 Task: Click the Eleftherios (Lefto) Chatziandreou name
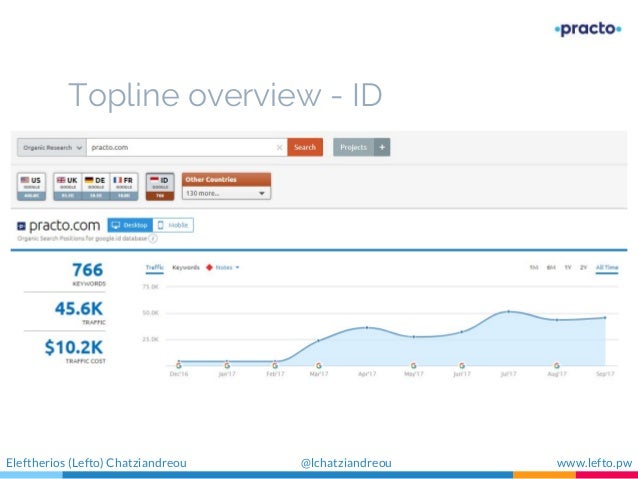96,463
